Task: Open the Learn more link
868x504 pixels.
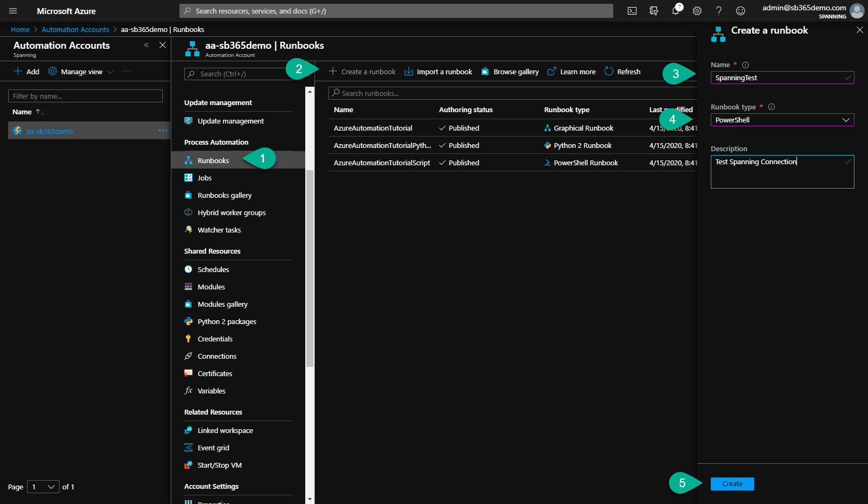Action: [x=571, y=72]
